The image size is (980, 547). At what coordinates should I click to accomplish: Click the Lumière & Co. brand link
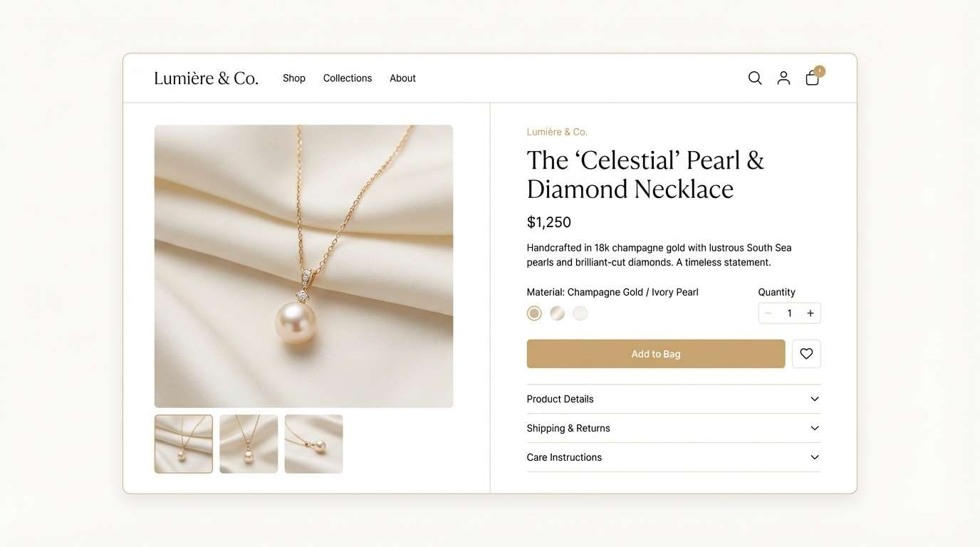click(206, 76)
